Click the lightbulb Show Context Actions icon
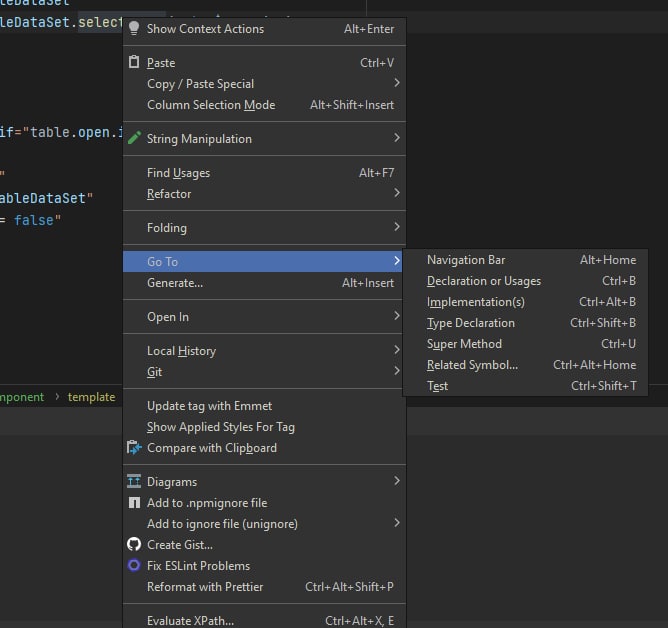This screenshot has width=668, height=628. click(x=134, y=29)
